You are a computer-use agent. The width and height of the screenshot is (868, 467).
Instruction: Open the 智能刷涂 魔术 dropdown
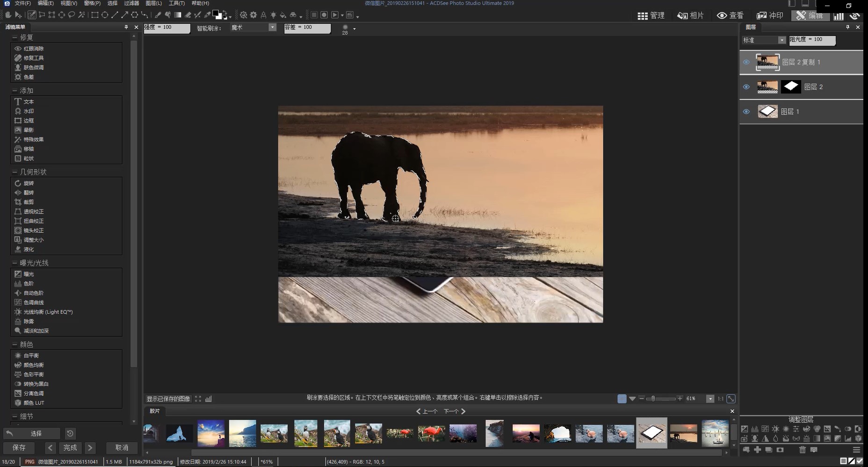[x=272, y=28]
